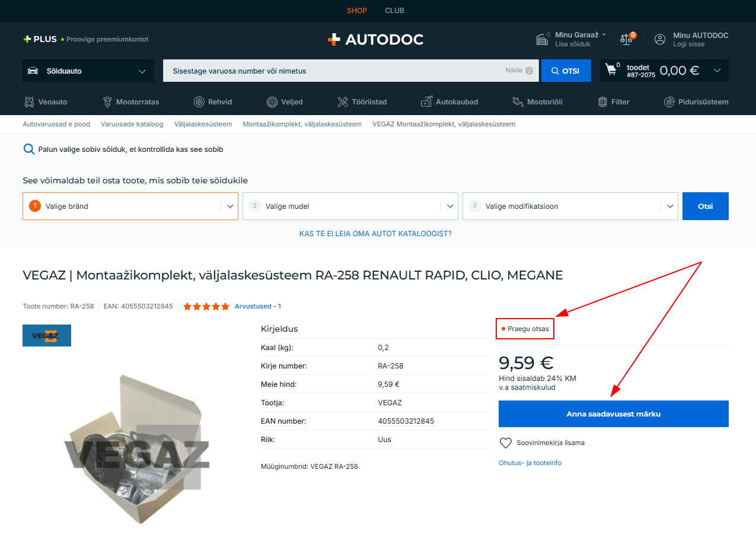
Task: Click the Veljed wheel rim icon
Action: pos(272,101)
